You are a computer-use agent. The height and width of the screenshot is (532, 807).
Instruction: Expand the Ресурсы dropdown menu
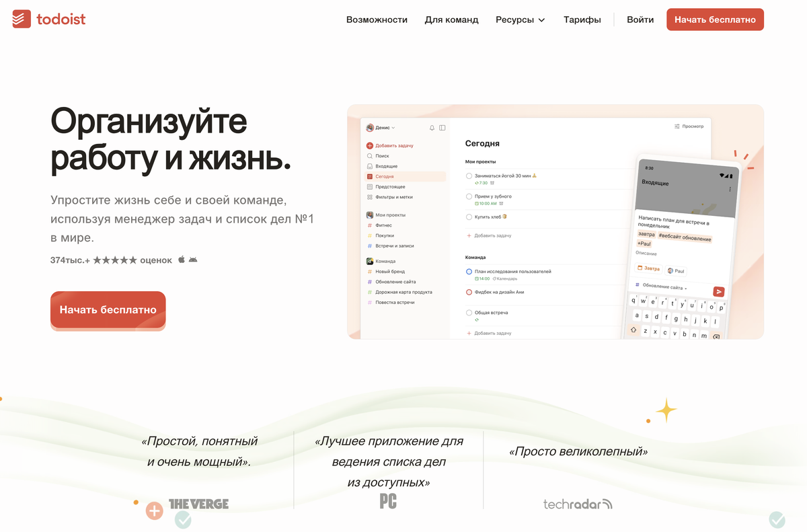click(520, 20)
